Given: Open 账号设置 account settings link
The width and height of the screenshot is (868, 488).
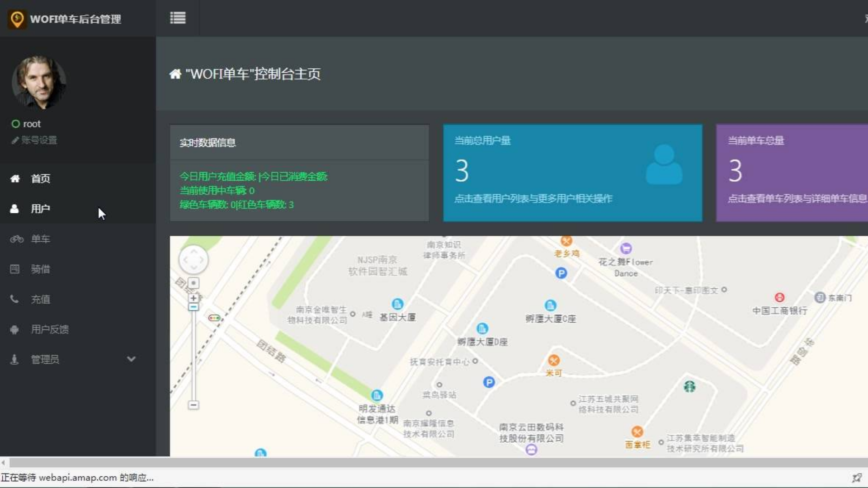Looking at the screenshot, I should point(39,140).
